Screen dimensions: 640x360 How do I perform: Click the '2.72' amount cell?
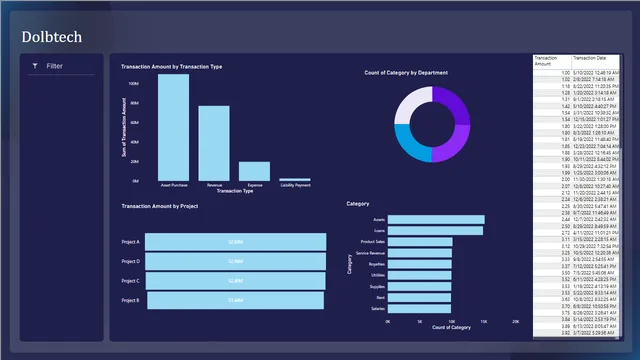(565, 233)
